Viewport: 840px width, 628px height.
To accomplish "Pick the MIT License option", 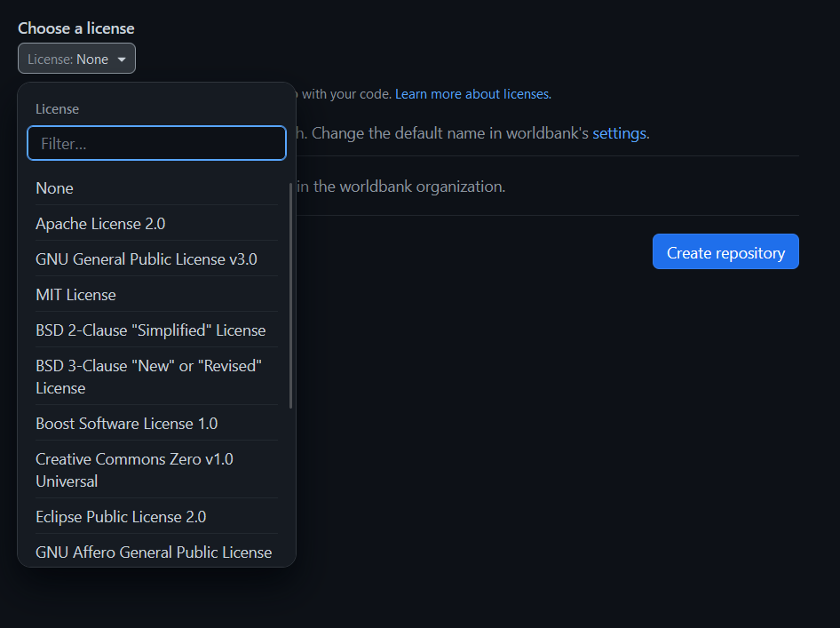I will [x=75, y=294].
